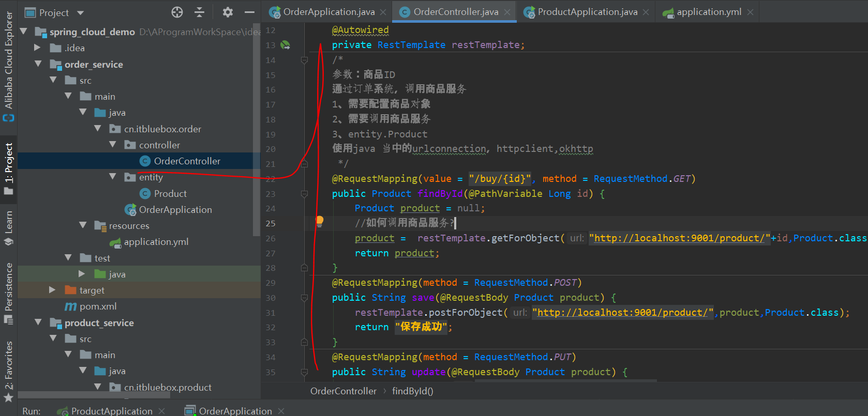Fold the save method at line 30
Screen dimensions: 868x416
pyautogui.click(x=304, y=298)
